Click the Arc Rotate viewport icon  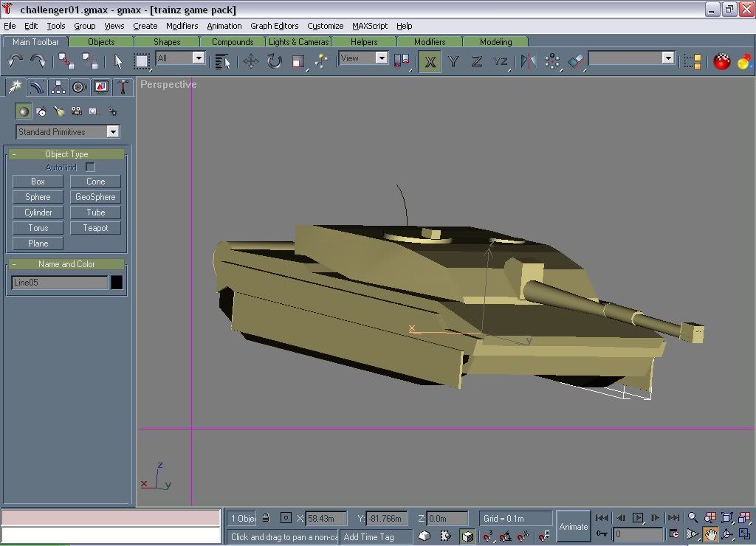tap(726, 534)
